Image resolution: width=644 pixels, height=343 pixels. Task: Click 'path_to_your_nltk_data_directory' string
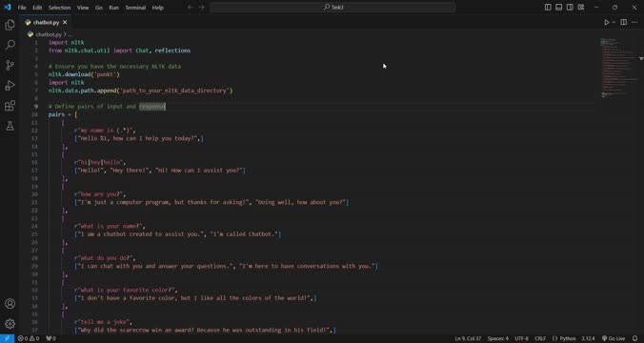pos(175,91)
